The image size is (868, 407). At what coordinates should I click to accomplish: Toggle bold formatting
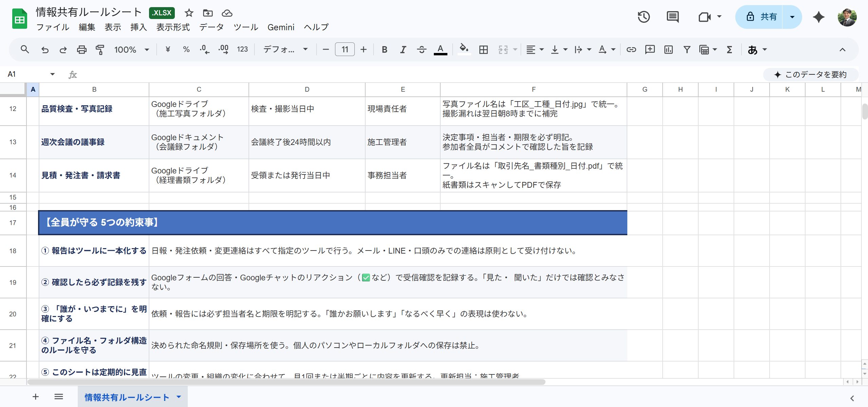(x=384, y=50)
